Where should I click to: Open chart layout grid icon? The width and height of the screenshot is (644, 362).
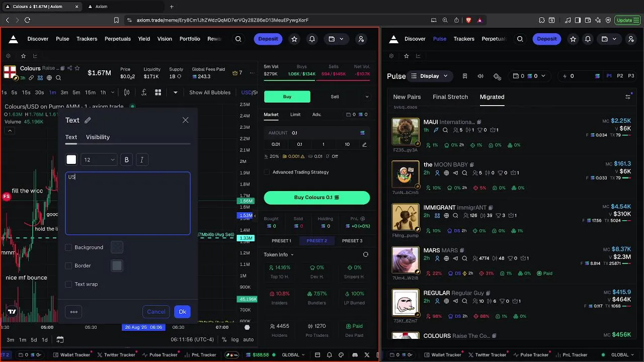pyautogui.click(x=158, y=93)
